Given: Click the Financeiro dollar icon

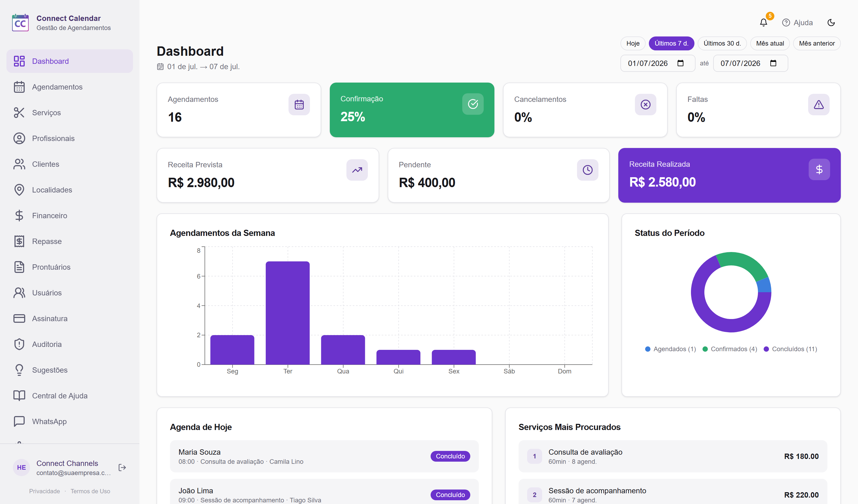Looking at the screenshot, I should [19, 216].
